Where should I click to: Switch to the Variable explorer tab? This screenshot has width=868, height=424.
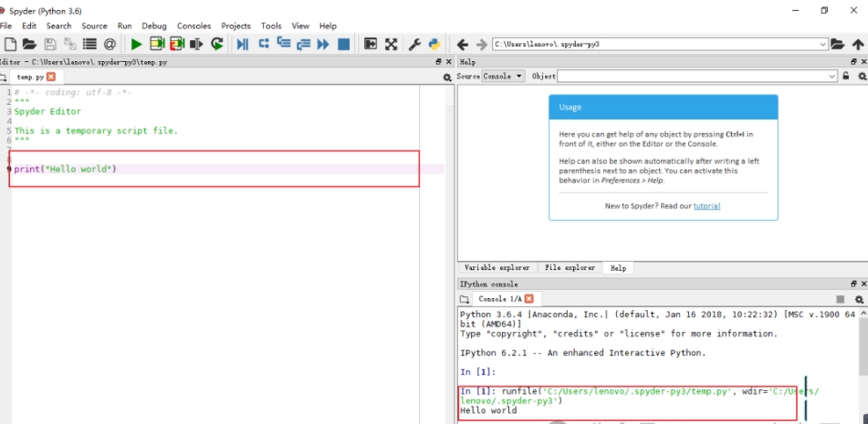[x=497, y=268]
